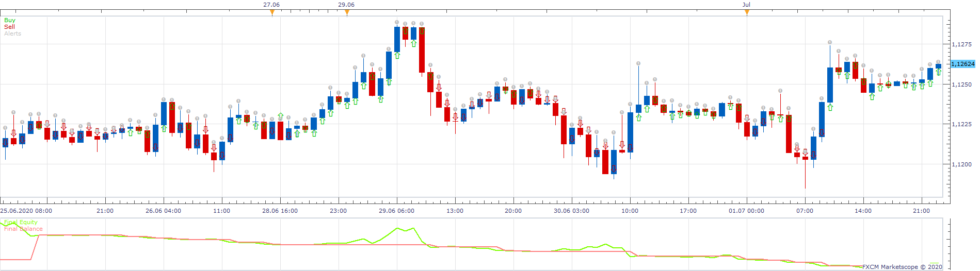Click the 10:00 time axis label
This screenshot has width=980, height=271.
pos(630,211)
